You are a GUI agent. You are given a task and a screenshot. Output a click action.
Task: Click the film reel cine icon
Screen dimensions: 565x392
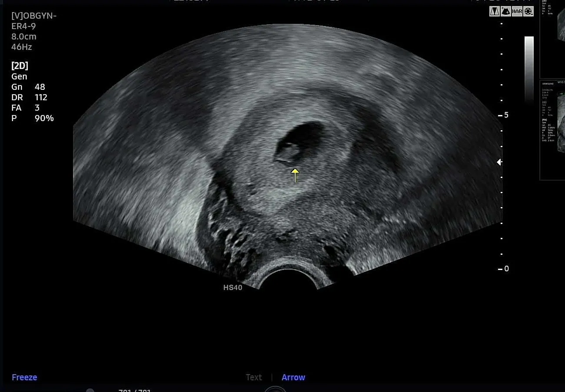click(x=528, y=12)
